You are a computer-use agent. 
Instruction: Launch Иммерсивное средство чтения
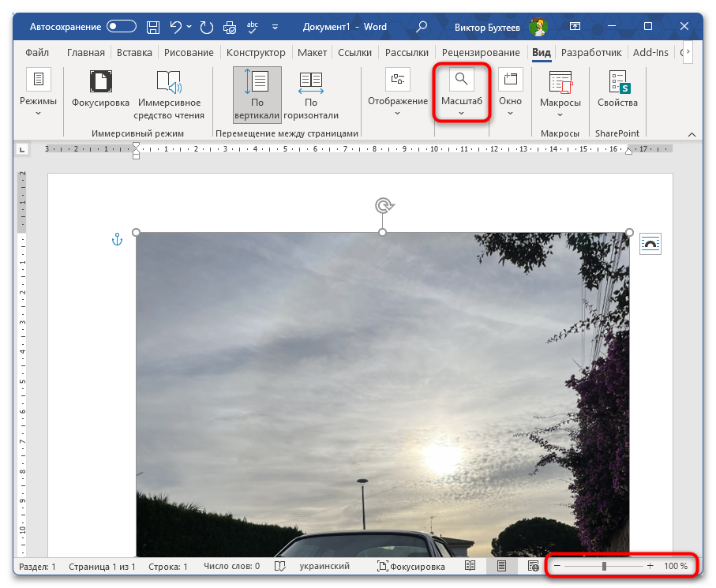(169, 94)
